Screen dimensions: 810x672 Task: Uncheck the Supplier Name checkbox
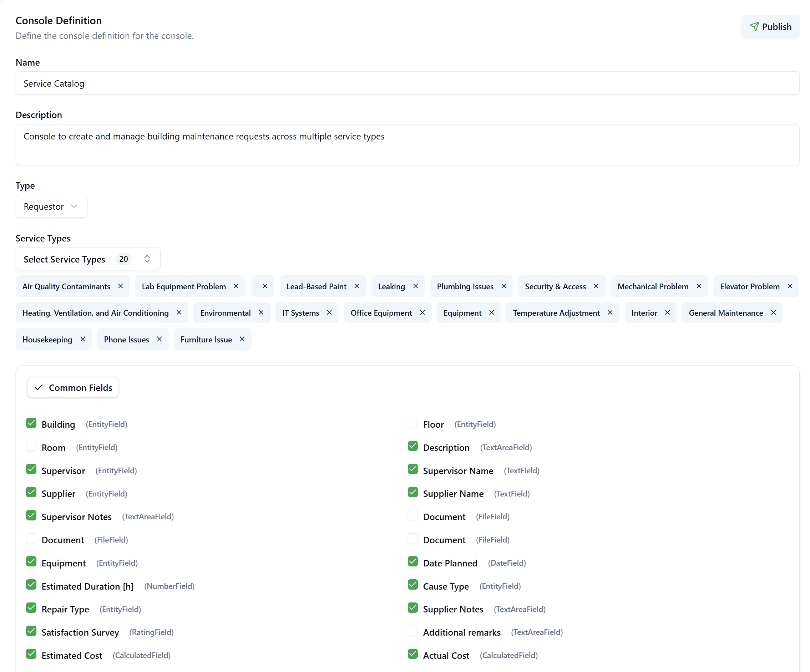tap(413, 493)
